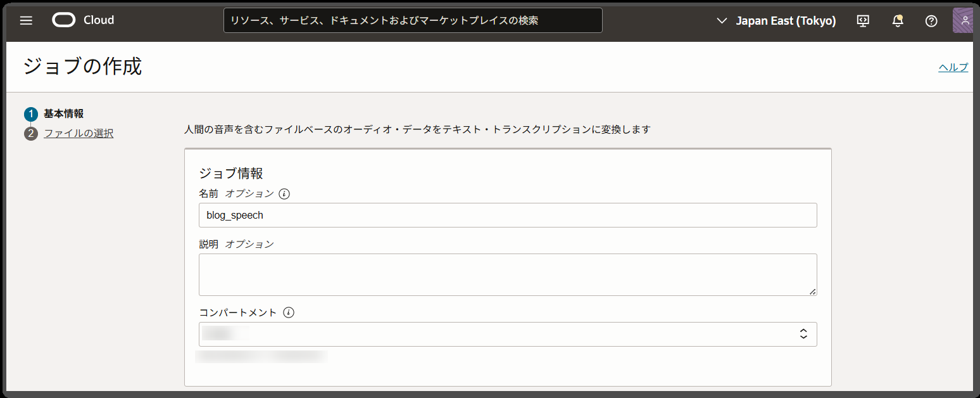Open the notifications bell
This screenshot has height=398, width=980.
point(897,20)
